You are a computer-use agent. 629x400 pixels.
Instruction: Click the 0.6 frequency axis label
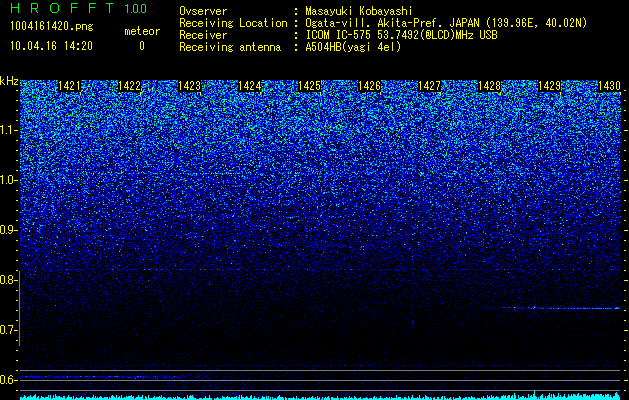[x=8, y=380]
